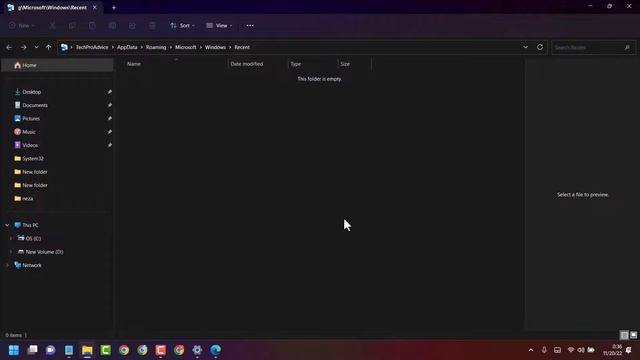This screenshot has height=360, width=640.
Task: Switch to details view layout icon
Action: tap(624, 335)
